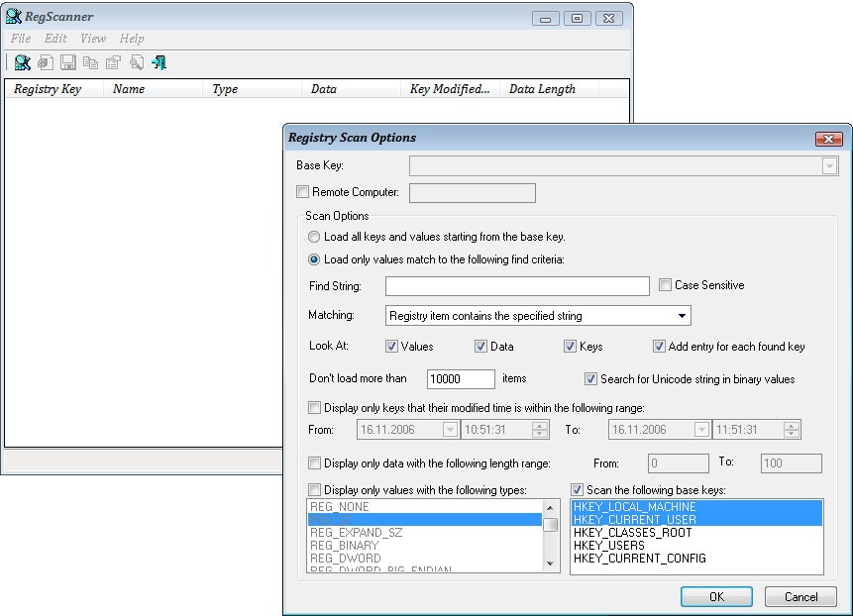Click the types list scroll down arrow
This screenshot has height=616, width=853.
pyautogui.click(x=551, y=564)
